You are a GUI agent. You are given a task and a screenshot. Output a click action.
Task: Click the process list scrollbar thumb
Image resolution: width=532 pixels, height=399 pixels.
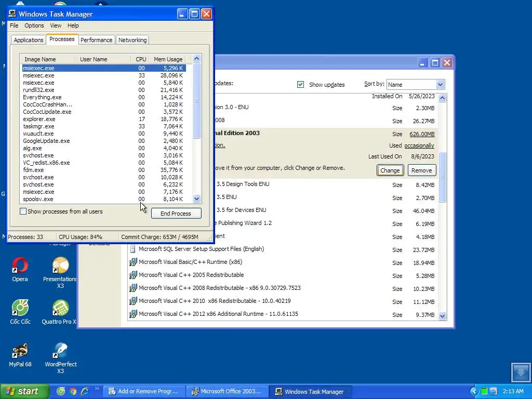[196, 100]
